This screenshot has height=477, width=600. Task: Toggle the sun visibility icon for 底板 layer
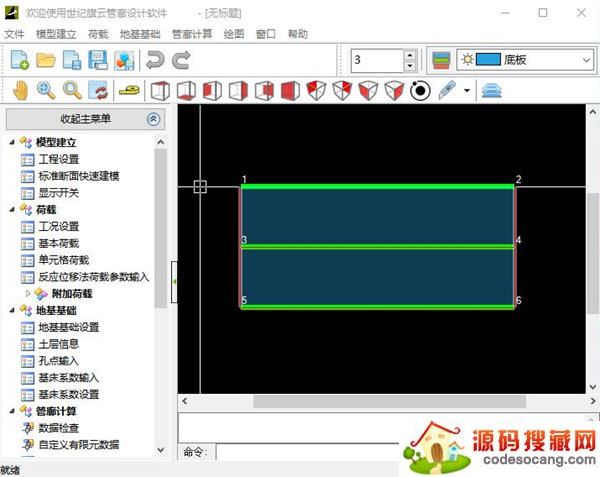[x=467, y=60]
